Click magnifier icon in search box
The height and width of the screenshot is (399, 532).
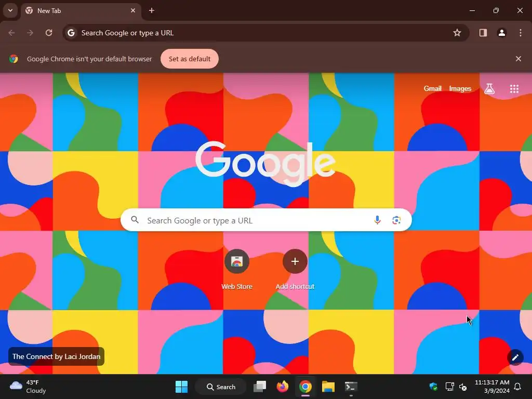(x=135, y=220)
